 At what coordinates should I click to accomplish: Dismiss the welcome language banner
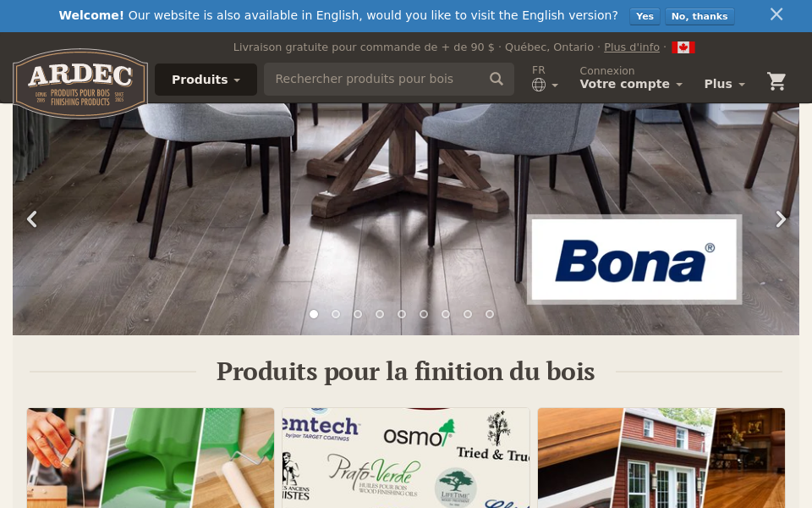pos(776,14)
